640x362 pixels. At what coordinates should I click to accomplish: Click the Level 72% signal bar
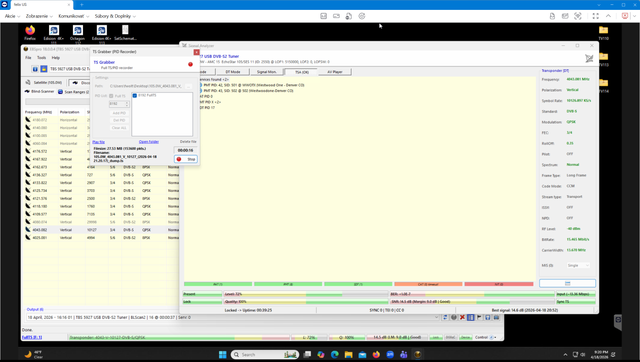pos(305,294)
